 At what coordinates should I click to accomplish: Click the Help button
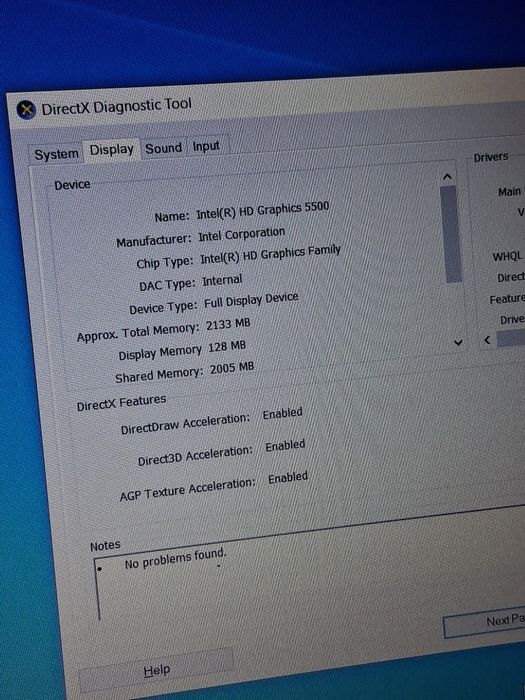(157, 670)
